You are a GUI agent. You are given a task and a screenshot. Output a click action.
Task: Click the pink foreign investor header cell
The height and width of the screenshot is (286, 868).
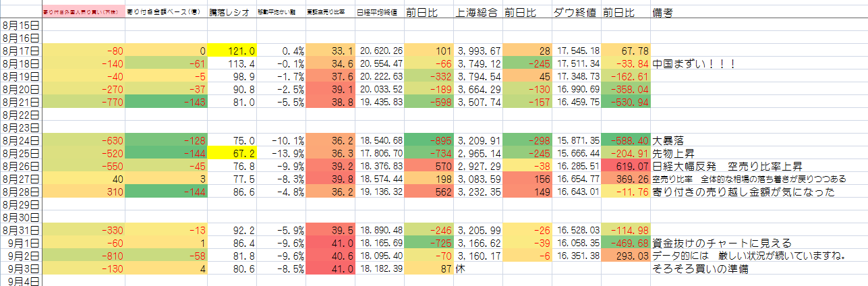pos(83,13)
